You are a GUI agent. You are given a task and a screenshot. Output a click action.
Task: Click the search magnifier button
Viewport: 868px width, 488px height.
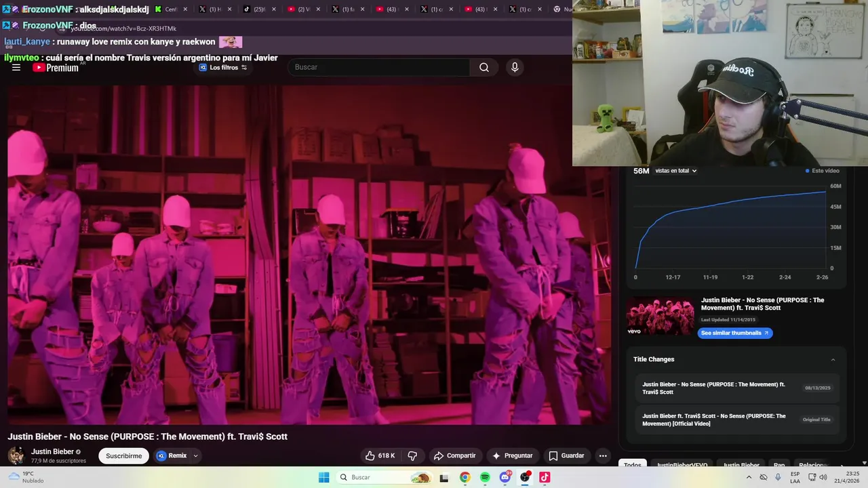tap(484, 67)
